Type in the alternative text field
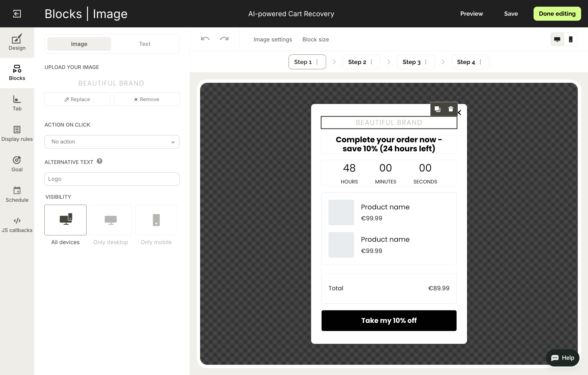This screenshot has width=588, height=375. [x=112, y=179]
